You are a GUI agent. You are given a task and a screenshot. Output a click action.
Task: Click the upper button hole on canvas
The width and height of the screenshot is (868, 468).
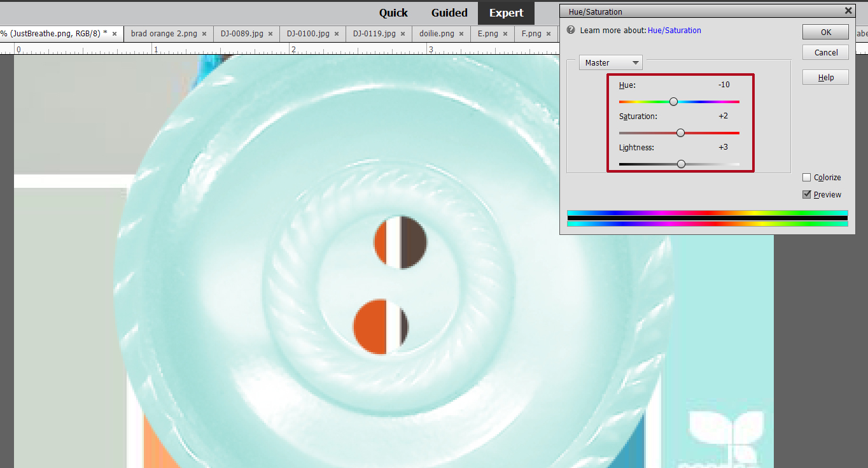point(400,242)
